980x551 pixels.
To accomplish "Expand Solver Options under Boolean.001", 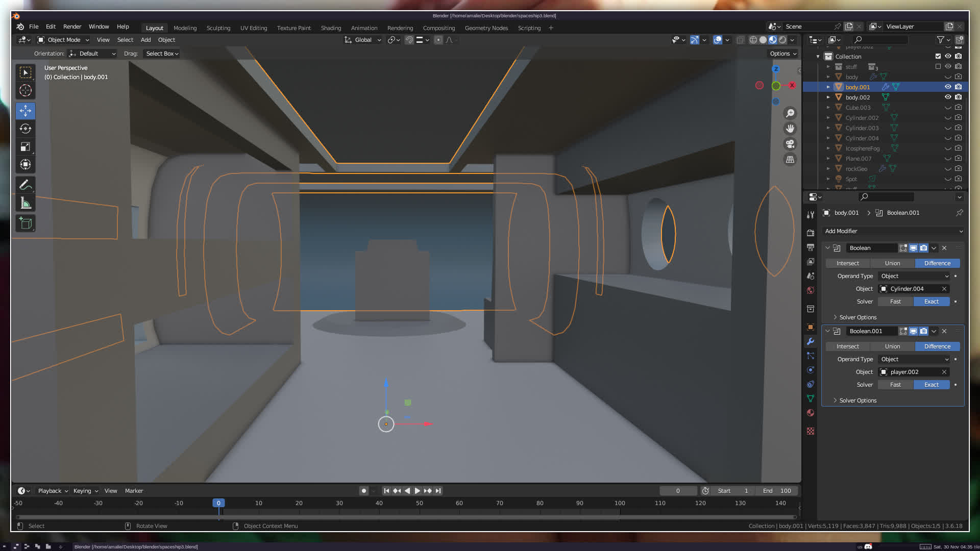I will [x=857, y=400].
